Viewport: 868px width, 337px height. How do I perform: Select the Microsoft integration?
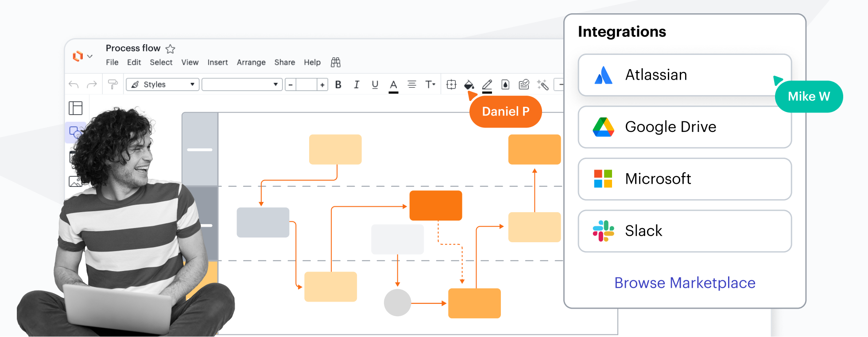pyautogui.click(x=685, y=179)
